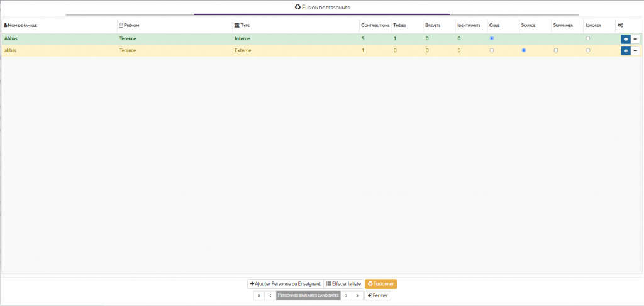Viewport: 644px width, 306px height.
Task: Go to first similar candidates page
Action: [258, 295]
